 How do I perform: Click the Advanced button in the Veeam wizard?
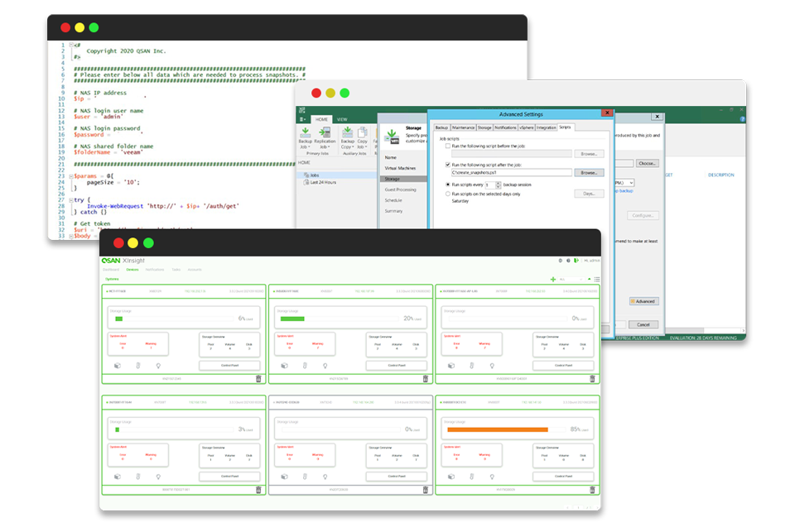644,301
